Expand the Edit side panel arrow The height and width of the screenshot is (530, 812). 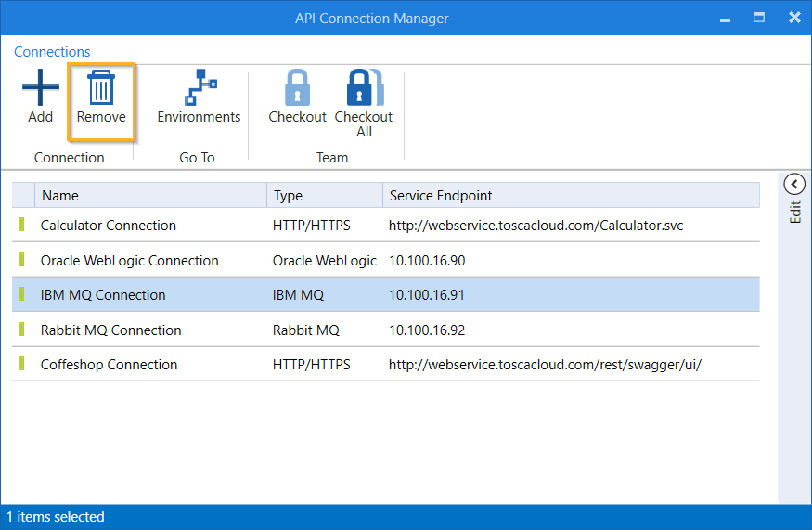[x=793, y=184]
